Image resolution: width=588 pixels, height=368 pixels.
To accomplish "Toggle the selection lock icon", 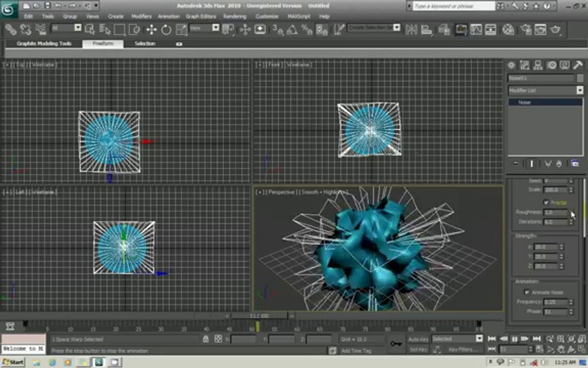I will tap(206, 339).
